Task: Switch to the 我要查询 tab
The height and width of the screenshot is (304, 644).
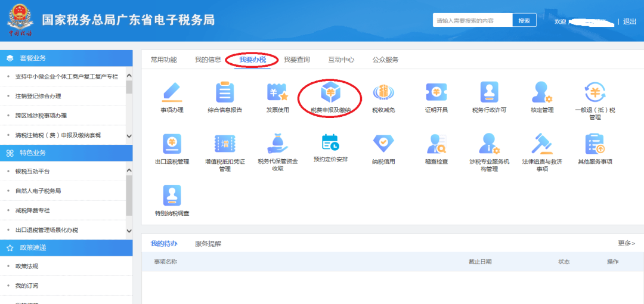Action: coord(297,60)
